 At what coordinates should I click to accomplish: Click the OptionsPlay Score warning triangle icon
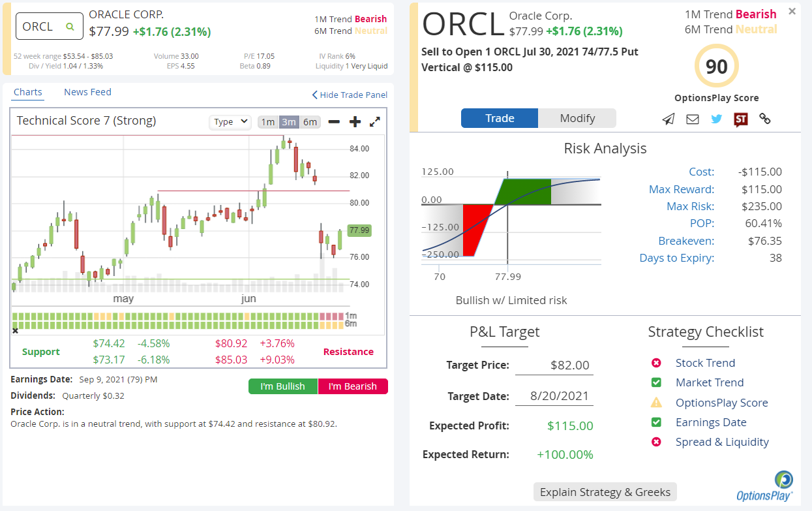pos(656,403)
